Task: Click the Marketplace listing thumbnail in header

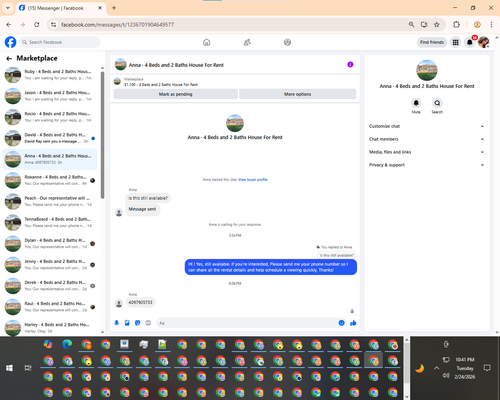Action: (117, 81)
